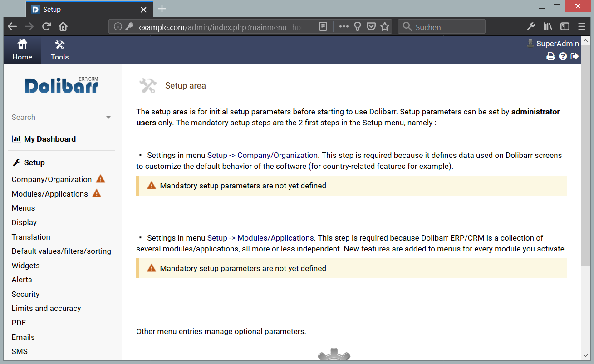Open the Emails setup entry
This screenshot has height=364, width=594.
click(23, 337)
